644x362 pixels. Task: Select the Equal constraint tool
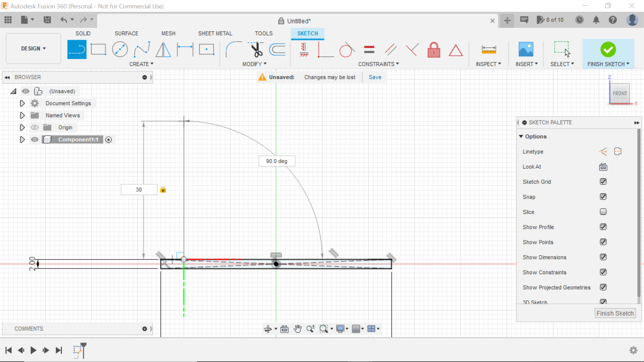pos(369,50)
